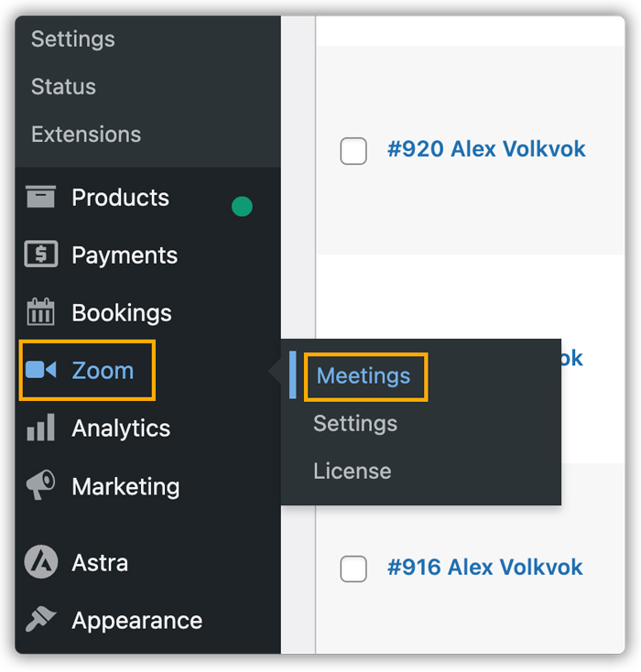Click the Payments dollar sign icon
Screen dimensions: 641x672
(x=40, y=255)
